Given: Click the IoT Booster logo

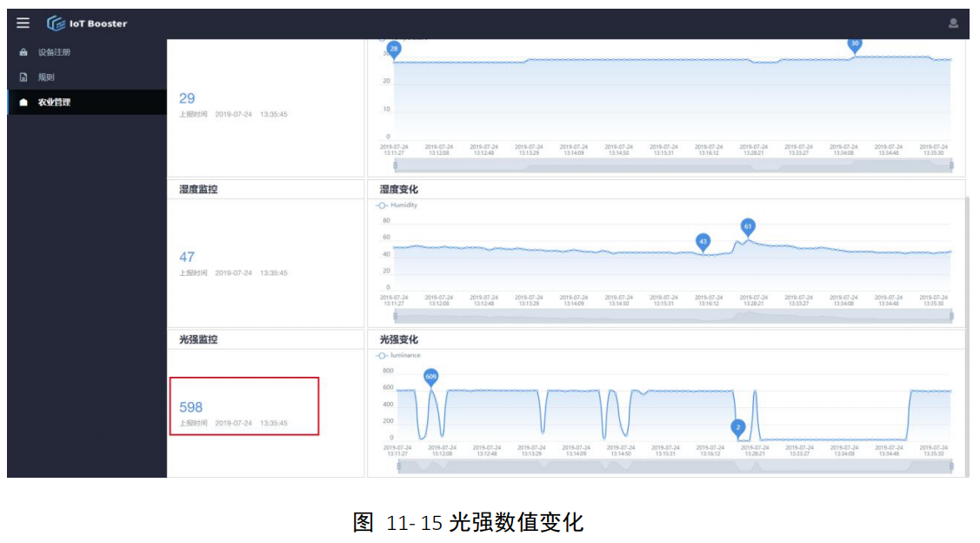Looking at the screenshot, I should 87,23.
